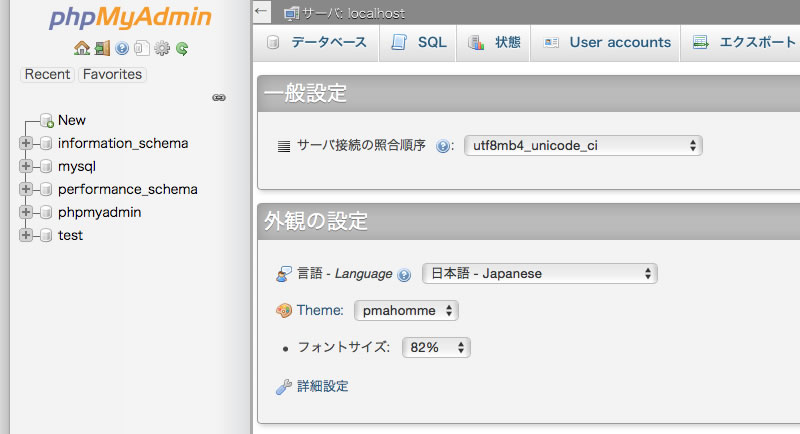Click the New database icon
Screen dimensions: 800x434
pyautogui.click(x=47, y=120)
